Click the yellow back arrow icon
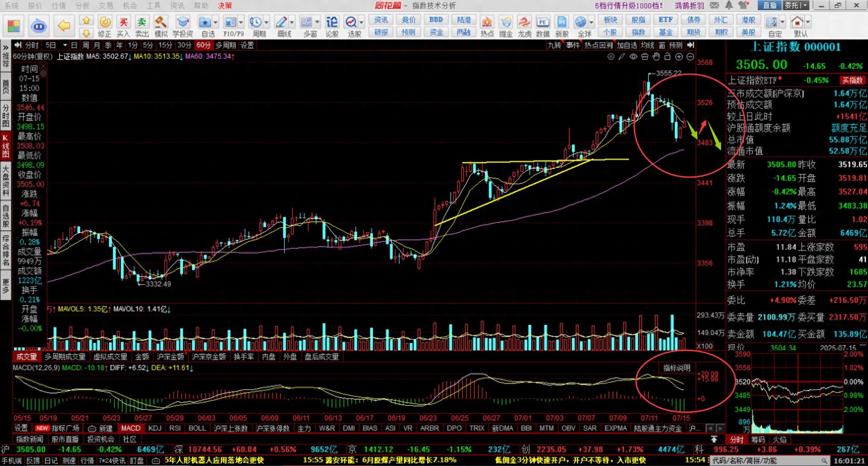Image resolution: width=868 pixels, height=466 pixels. [x=64, y=26]
